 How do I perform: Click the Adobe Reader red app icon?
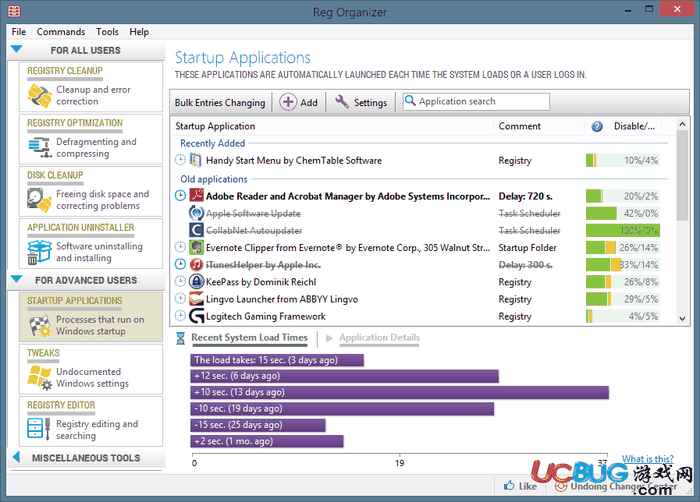pyautogui.click(x=196, y=196)
